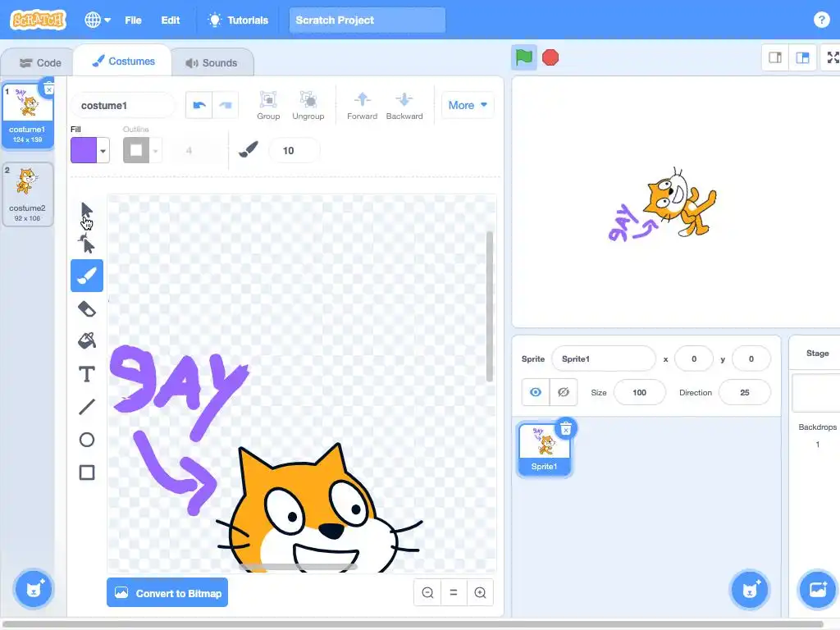Viewport: 840px width, 630px height.
Task: Open the help question mark
Action: coord(821,20)
